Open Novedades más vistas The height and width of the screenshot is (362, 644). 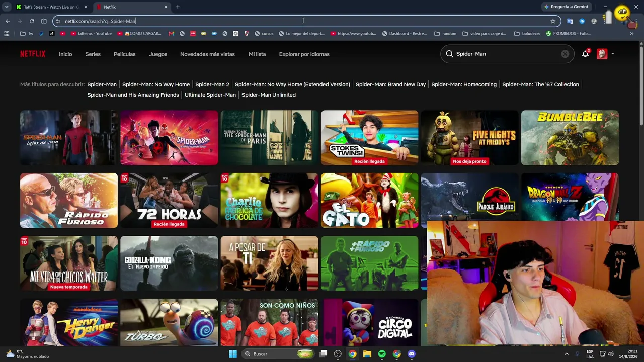207,54
